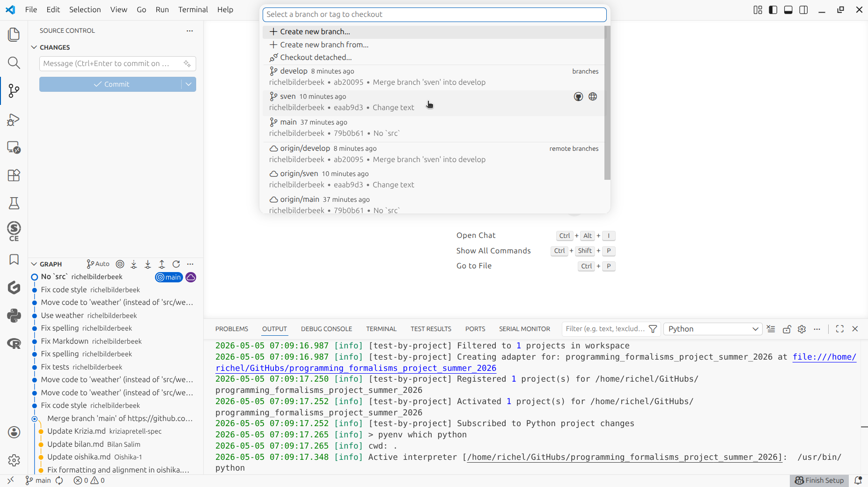Open the Accounts icon
The image size is (868, 487).
click(14, 432)
